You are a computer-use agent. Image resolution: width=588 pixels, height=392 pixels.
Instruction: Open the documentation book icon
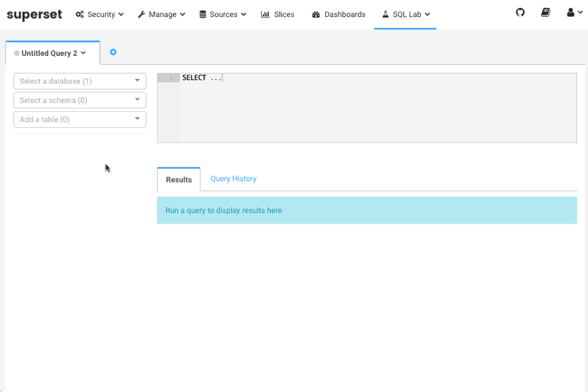pos(546,12)
